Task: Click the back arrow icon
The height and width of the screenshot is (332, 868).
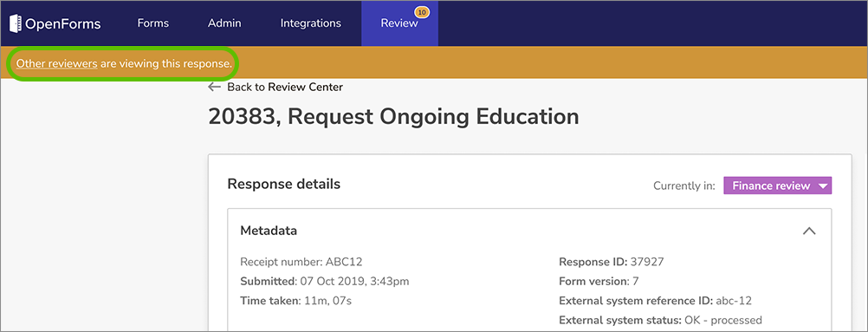Action: pos(214,87)
